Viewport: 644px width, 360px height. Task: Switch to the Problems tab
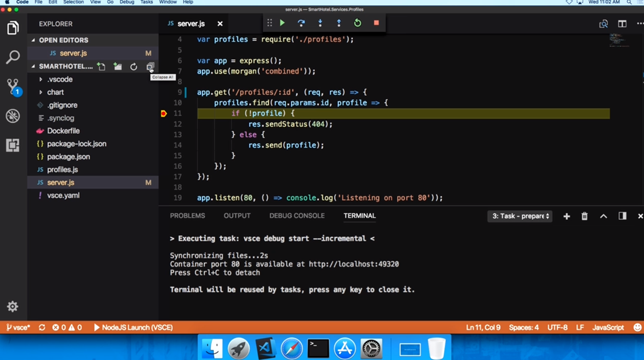(x=187, y=215)
